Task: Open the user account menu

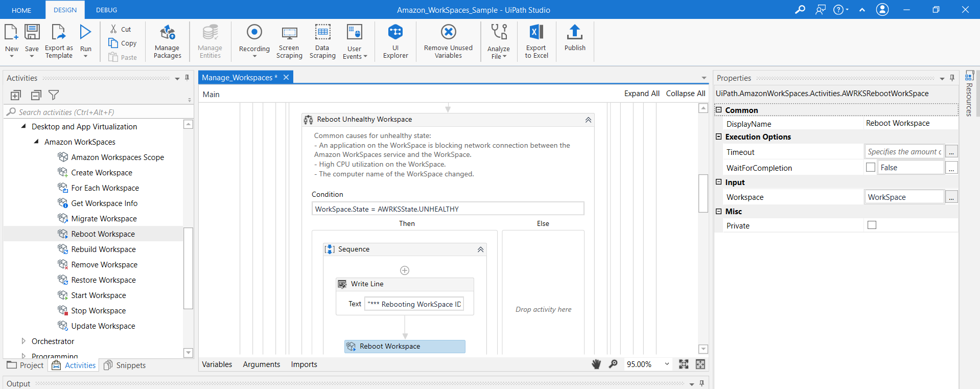Action: point(882,10)
